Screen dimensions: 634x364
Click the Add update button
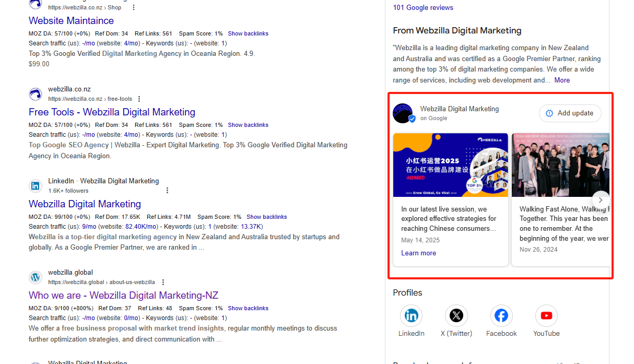pyautogui.click(x=570, y=113)
